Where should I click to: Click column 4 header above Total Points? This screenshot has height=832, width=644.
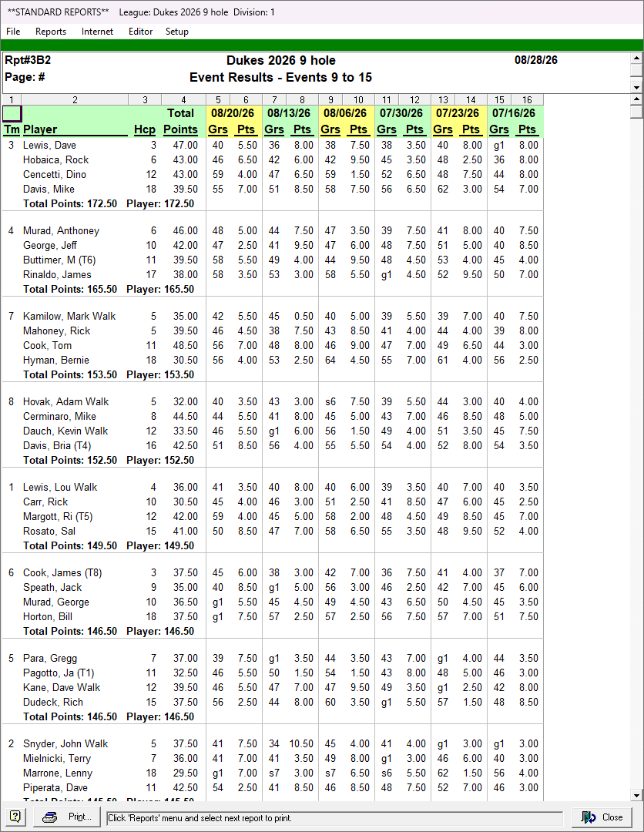click(183, 99)
